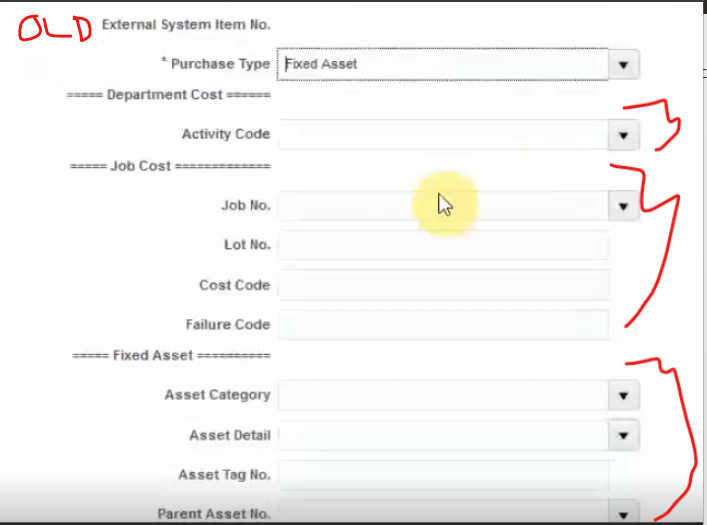Click inside the Asset Category field

pos(444,396)
